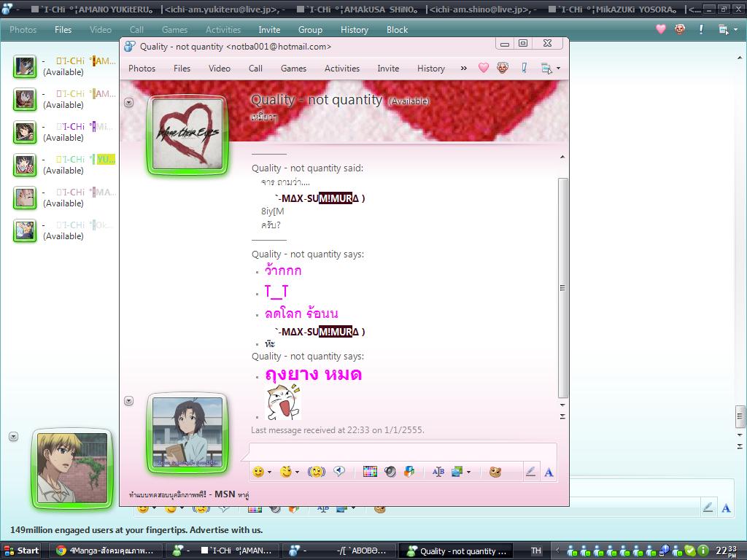Select the highlighted 'YU...' participant in group window
The width and height of the screenshot is (747, 560).
click(x=63, y=165)
